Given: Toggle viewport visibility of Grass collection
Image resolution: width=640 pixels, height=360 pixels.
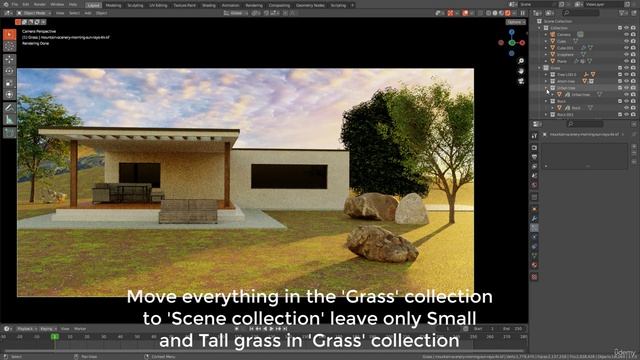Looking at the screenshot, I should coord(626,68).
